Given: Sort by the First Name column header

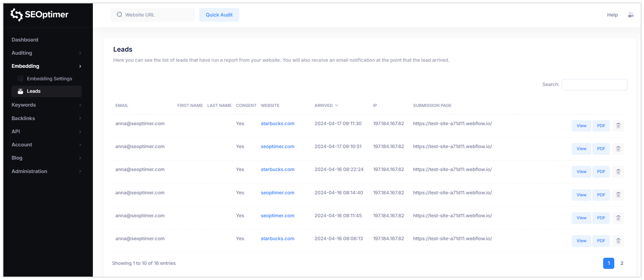Looking at the screenshot, I should click(x=190, y=106).
